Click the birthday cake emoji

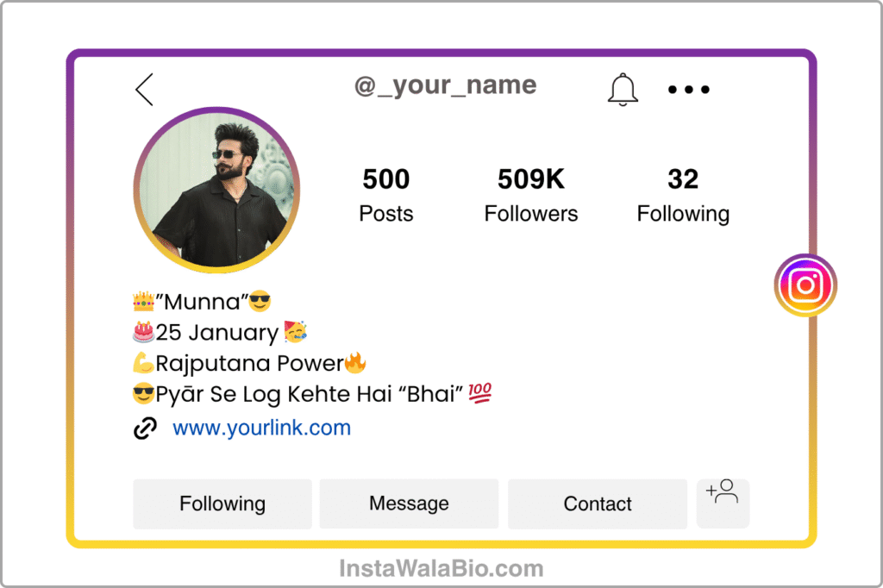(144, 332)
